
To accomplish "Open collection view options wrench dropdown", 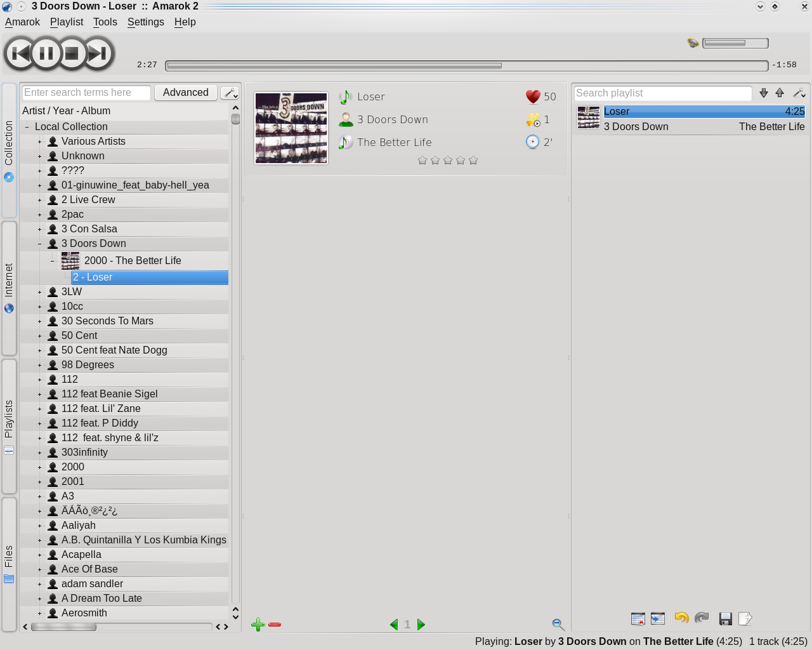I will (230, 93).
